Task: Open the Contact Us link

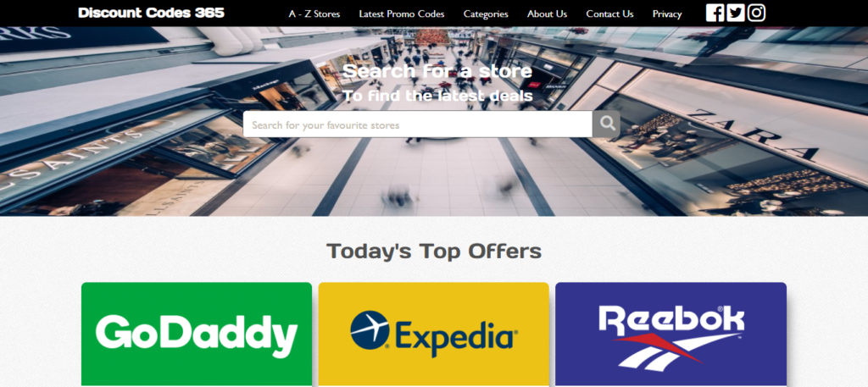Action: tap(609, 14)
